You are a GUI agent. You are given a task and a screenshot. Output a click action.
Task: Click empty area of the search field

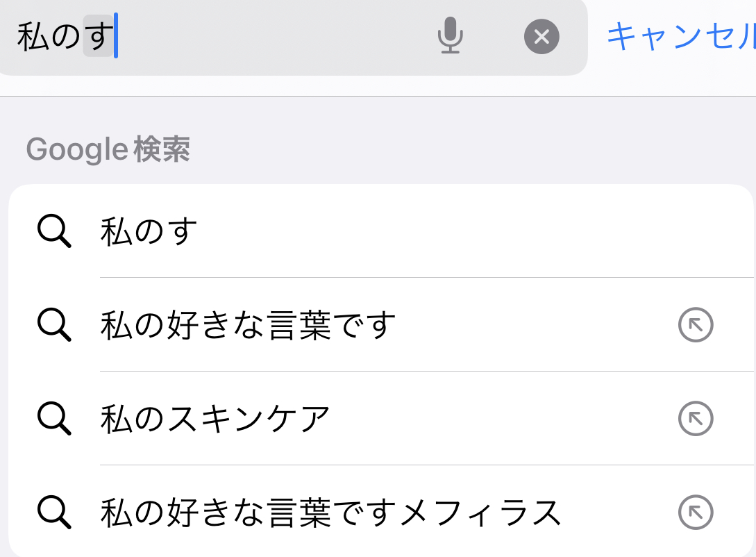pyautogui.click(x=278, y=36)
